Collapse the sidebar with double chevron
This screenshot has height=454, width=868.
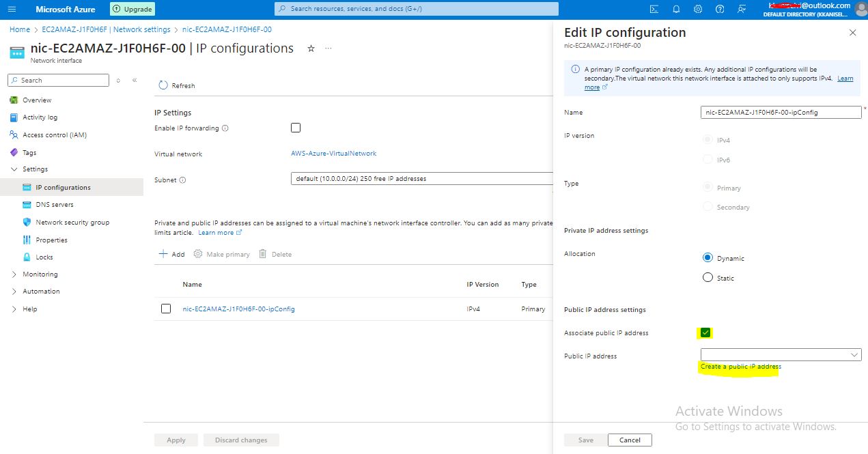[135, 81]
